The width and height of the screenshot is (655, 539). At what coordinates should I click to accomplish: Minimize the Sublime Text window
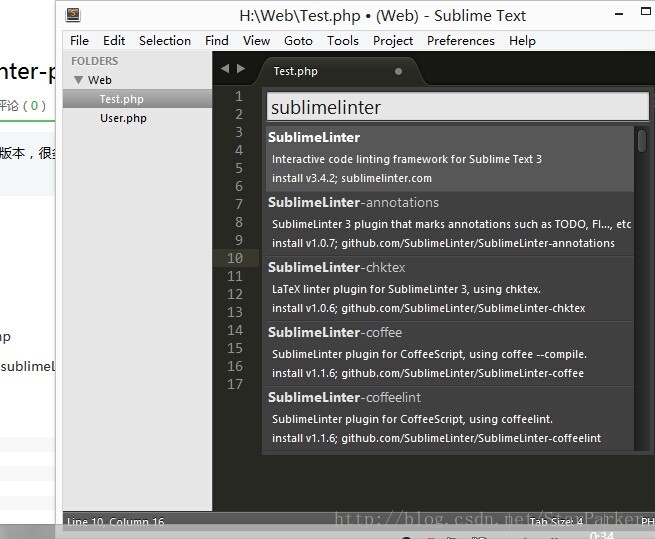coord(619,14)
